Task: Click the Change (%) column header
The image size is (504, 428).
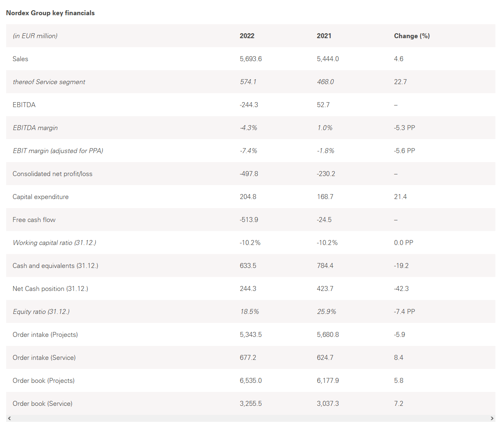Action: 412,36
